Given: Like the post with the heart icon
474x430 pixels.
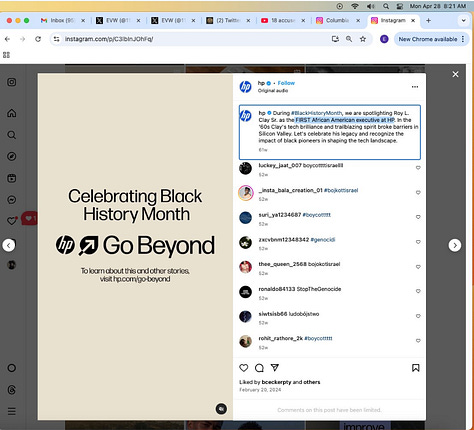Looking at the screenshot, I should click(x=244, y=368).
